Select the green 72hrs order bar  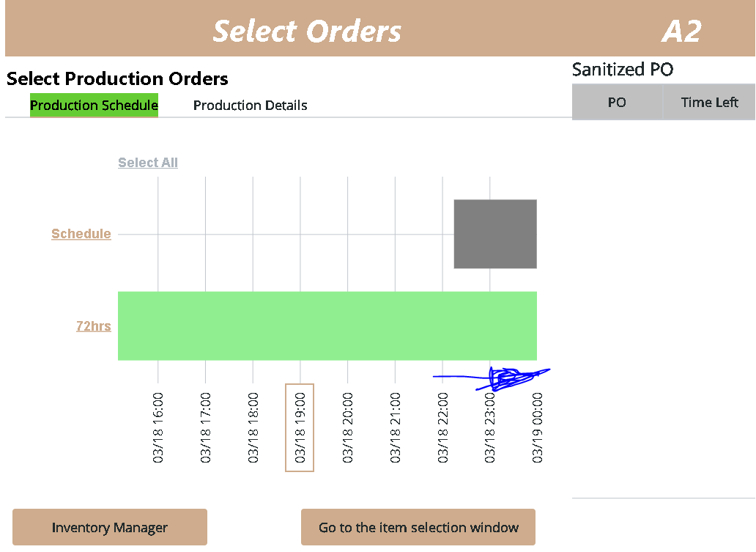pos(327,326)
